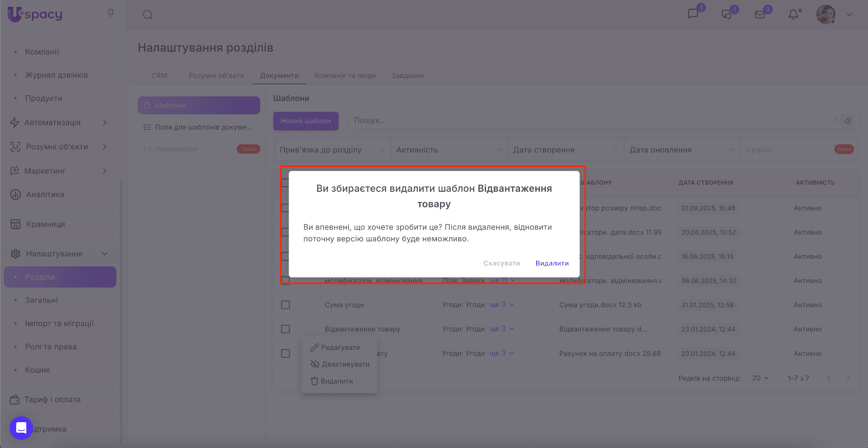Open Компанії in the sidebar
Viewport: 868px width, 448px height.
(42, 52)
